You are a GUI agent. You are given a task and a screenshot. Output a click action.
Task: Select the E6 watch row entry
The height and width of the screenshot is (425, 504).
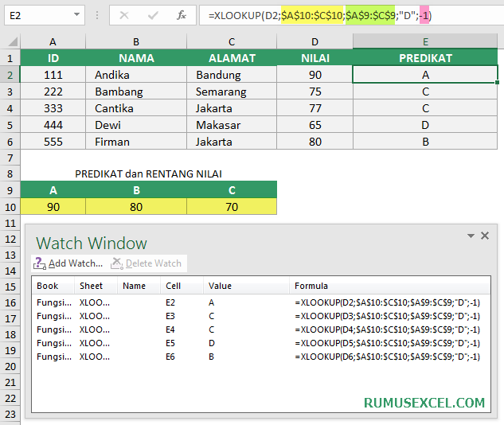(x=261, y=357)
